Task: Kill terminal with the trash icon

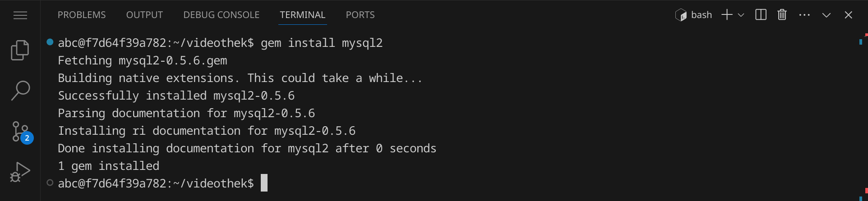Action: click(x=782, y=15)
